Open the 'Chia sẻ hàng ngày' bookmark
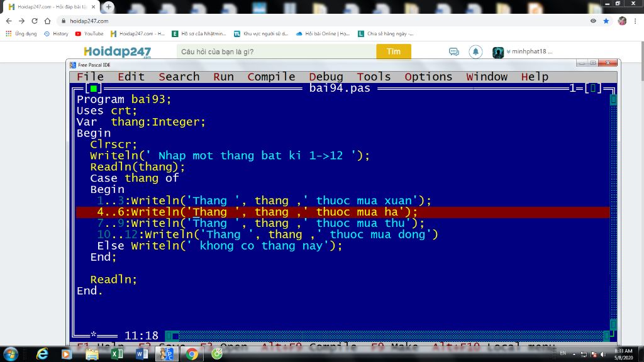Viewport: 644px width, 362px height. pos(386,34)
